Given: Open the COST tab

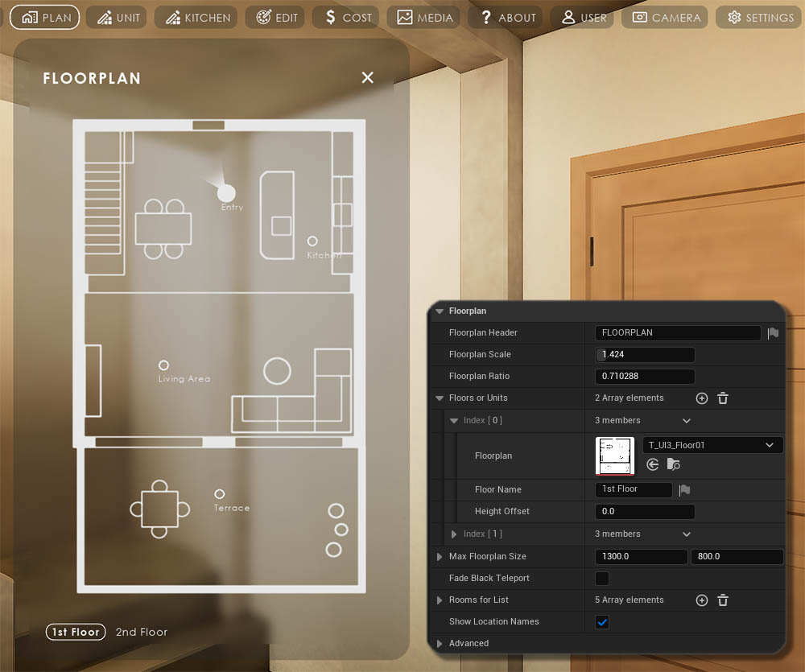Looking at the screenshot, I should 348,17.
